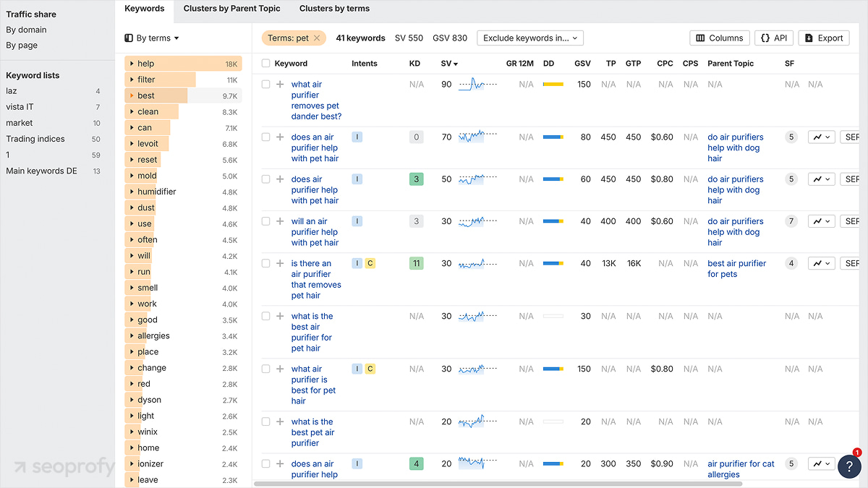The width and height of the screenshot is (868, 488).
Task: Add 'will an air purifier help with pet hair' to list
Action: pos(280,221)
